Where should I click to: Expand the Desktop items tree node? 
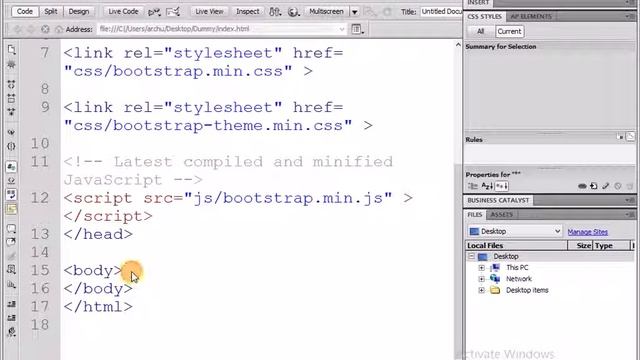tap(482, 290)
